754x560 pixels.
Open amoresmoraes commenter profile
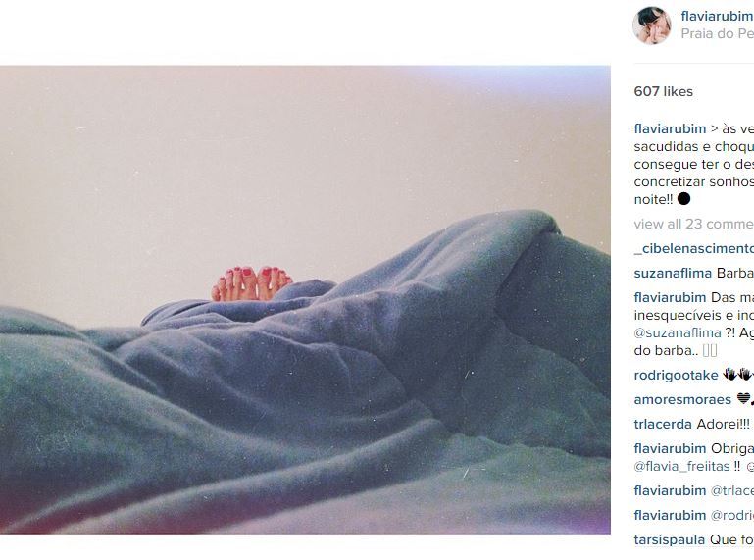pos(682,399)
